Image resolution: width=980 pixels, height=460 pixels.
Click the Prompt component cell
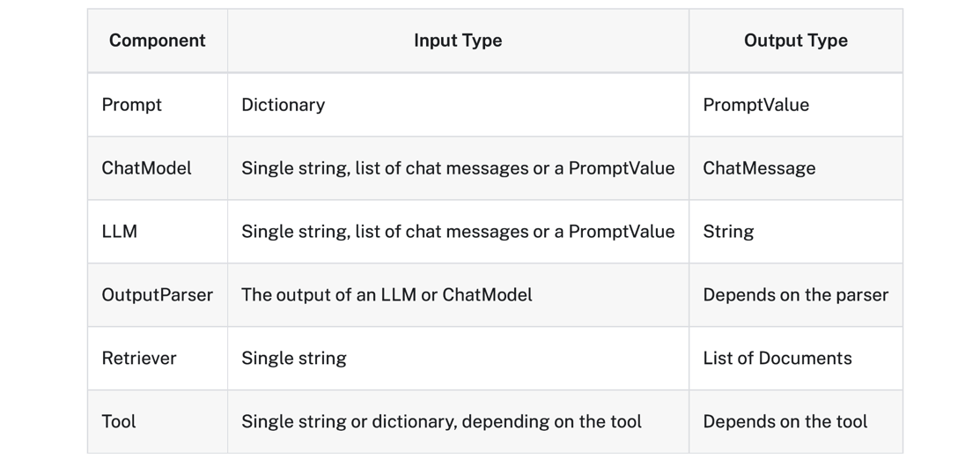[158, 105]
